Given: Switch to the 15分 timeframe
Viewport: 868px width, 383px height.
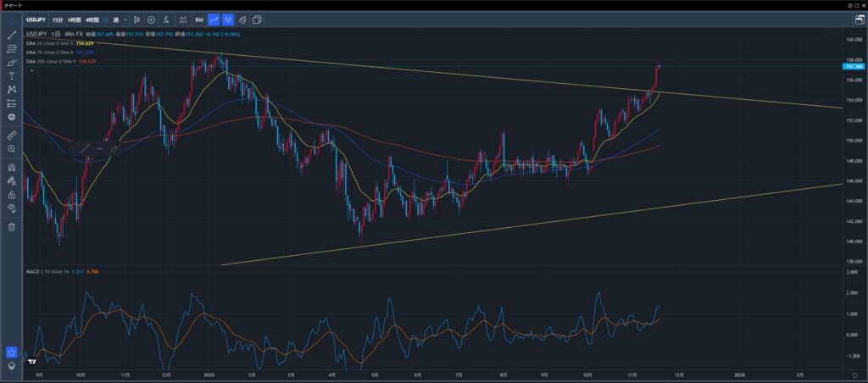Looking at the screenshot, I should coord(57,19).
